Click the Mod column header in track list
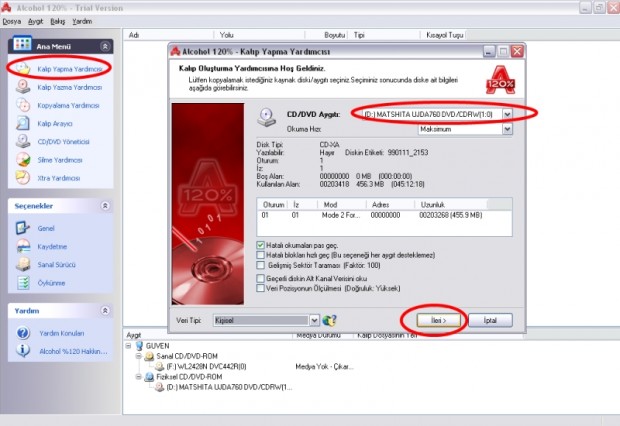Image resolution: width=620 pixels, height=426 pixels. coord(342,204)
